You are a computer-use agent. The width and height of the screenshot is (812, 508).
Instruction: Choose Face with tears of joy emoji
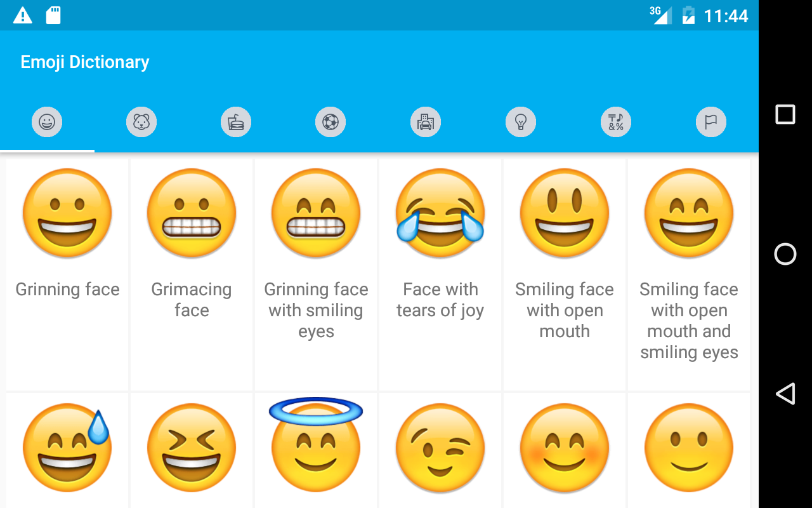pos(440,274)
